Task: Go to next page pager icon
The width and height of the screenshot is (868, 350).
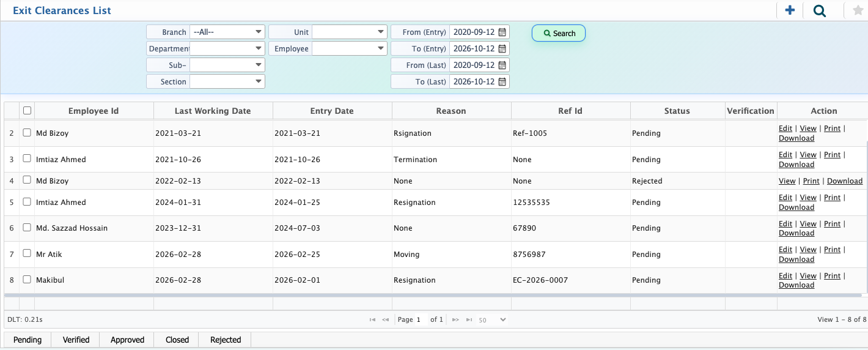Action: coord(455,319)
